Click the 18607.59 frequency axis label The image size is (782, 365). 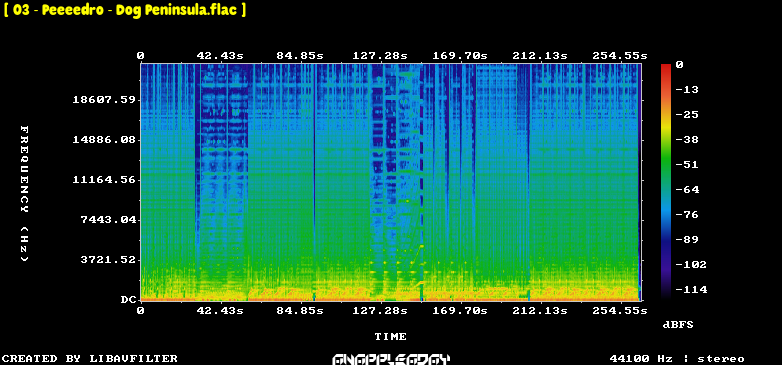point(104,100)
